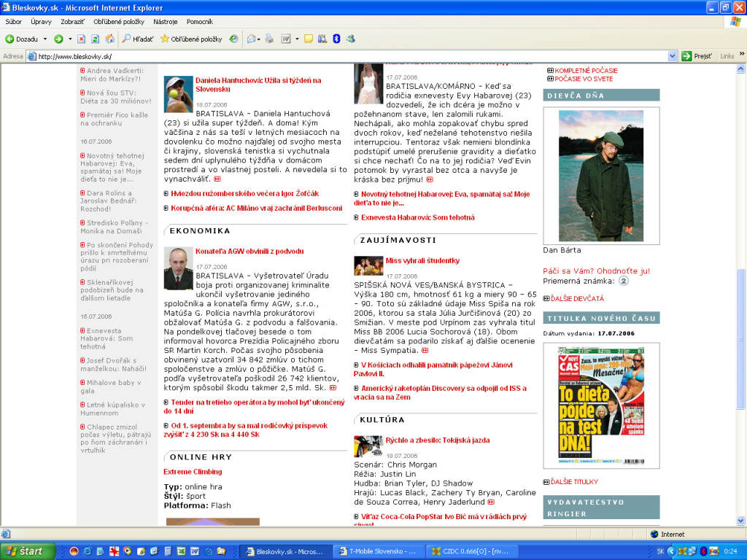Open the Hľadať search pane
747x560 pixels.
[138, 39]
